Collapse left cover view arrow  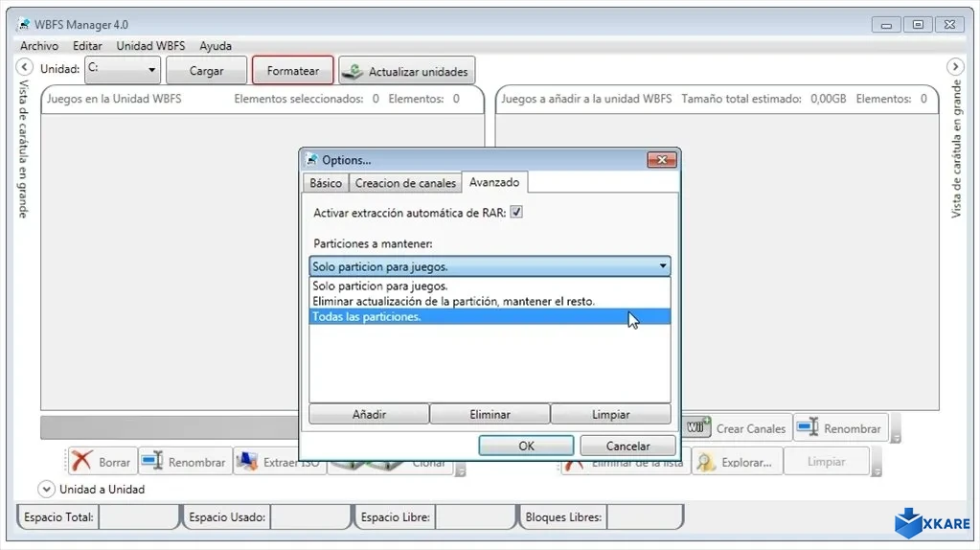24,66
